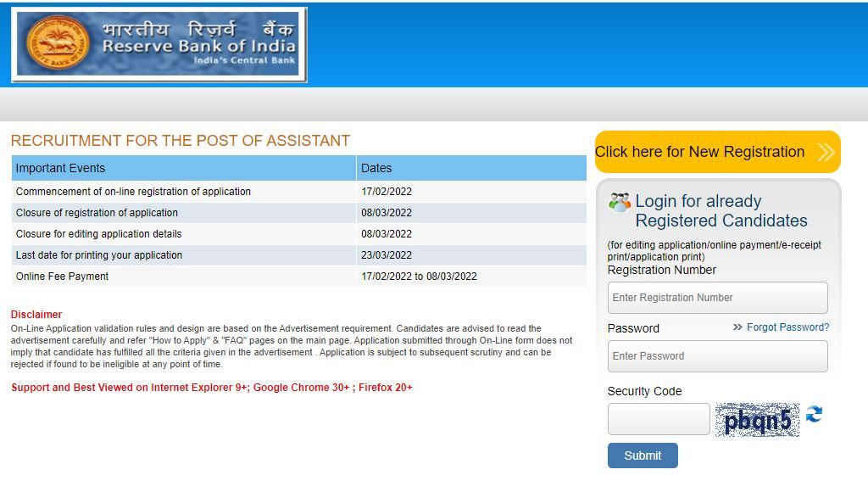Click the Registration Number input box
The height and width of the screenshot is (503, 868).
[717, 297]
